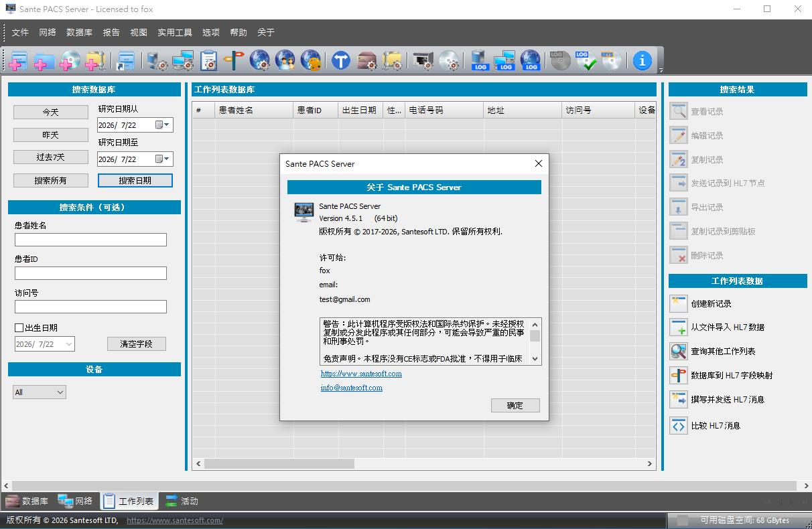This screenshot has width=812, height=529.
Task: Expand the 设备 All dropdown
Action: click(40, 392)
